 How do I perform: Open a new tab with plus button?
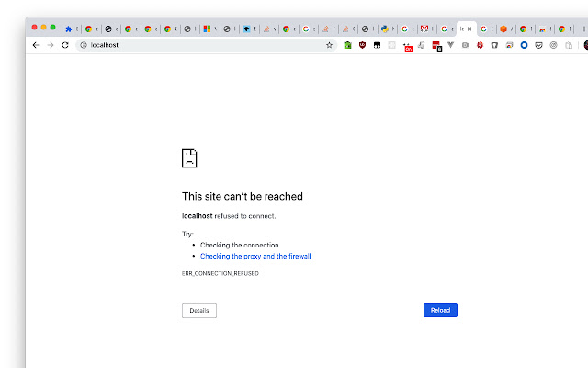(584, 29)
